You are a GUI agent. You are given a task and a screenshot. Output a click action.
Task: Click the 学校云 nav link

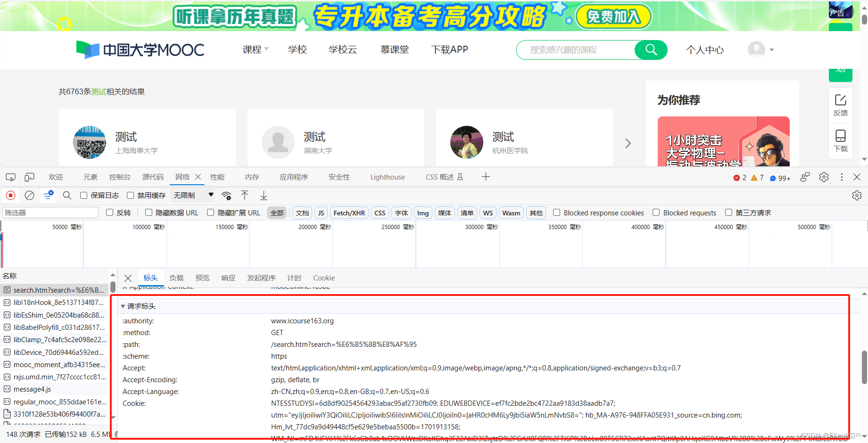343,49
